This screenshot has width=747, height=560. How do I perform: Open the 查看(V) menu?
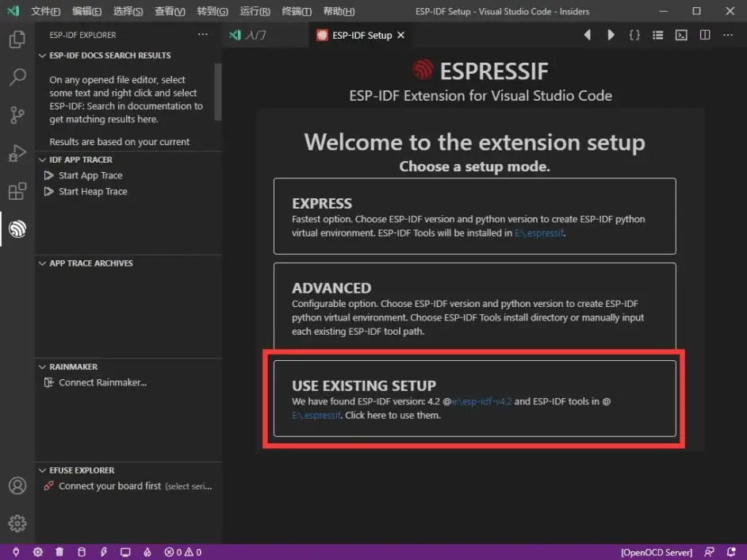point(170,11)
